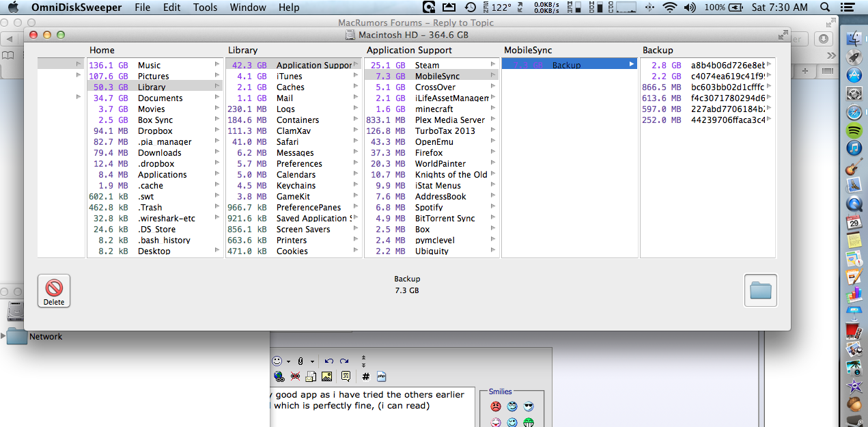Open the attachment paperclip dropdown arrow
The image size is (868, 427).
coord(312,361)
